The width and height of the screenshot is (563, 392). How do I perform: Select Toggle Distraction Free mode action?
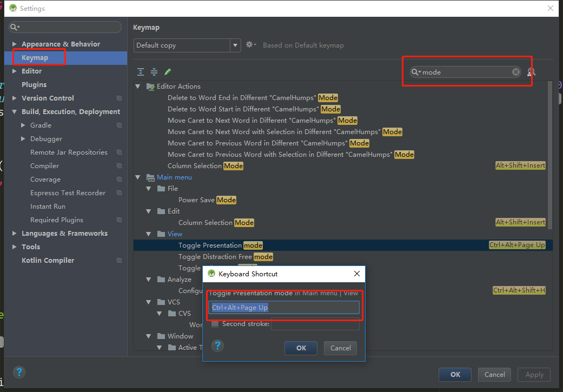pos(226,257)
